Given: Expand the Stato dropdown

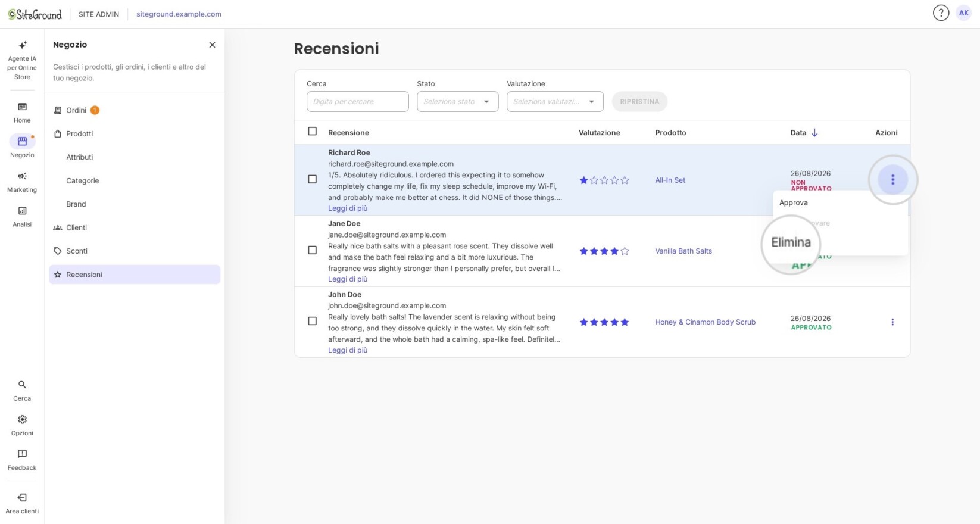Looking at the screenshot, I should pos(457,101).
